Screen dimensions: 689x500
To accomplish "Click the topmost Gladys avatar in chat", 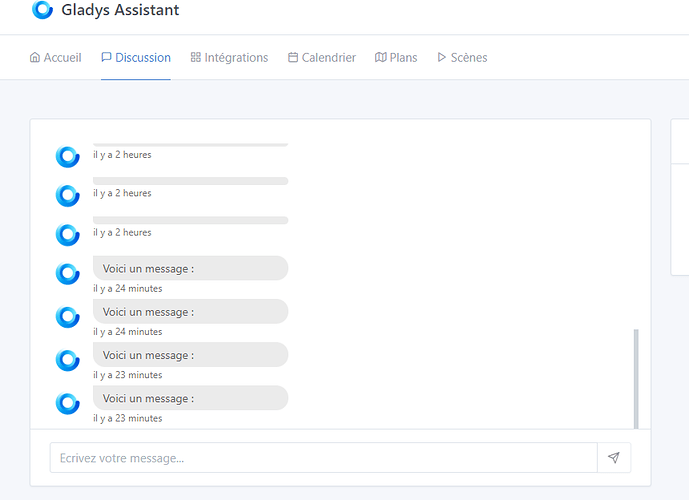I will (67, 157).
